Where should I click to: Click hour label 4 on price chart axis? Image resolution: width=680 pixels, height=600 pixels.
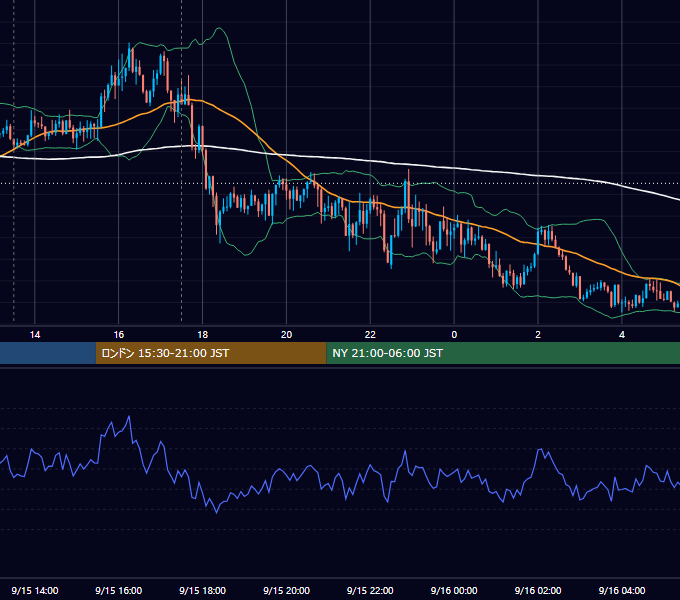(622, 335)
